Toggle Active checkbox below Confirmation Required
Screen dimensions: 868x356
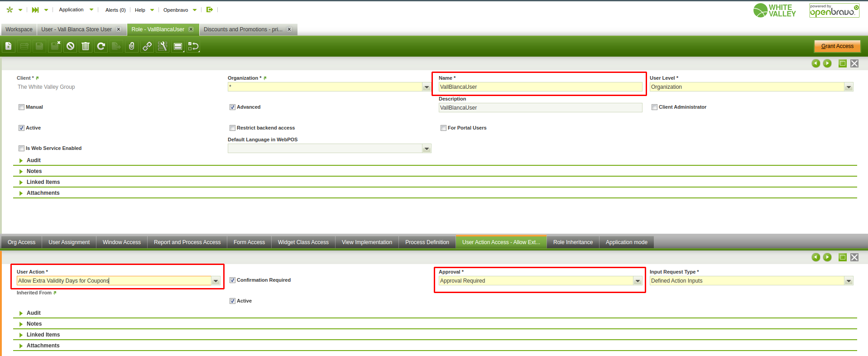pos(232,301)
